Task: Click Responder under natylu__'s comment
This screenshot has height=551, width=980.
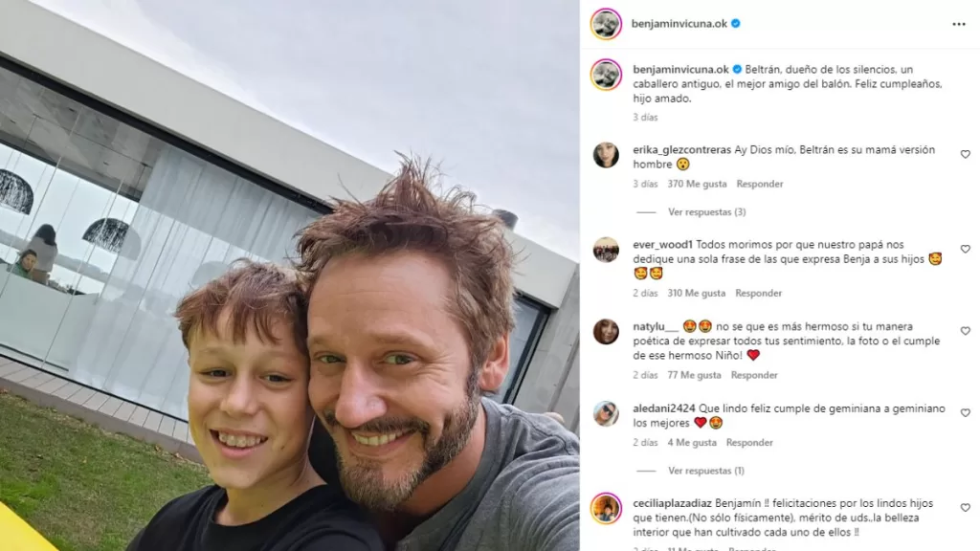Action: [x=754, y=375]
